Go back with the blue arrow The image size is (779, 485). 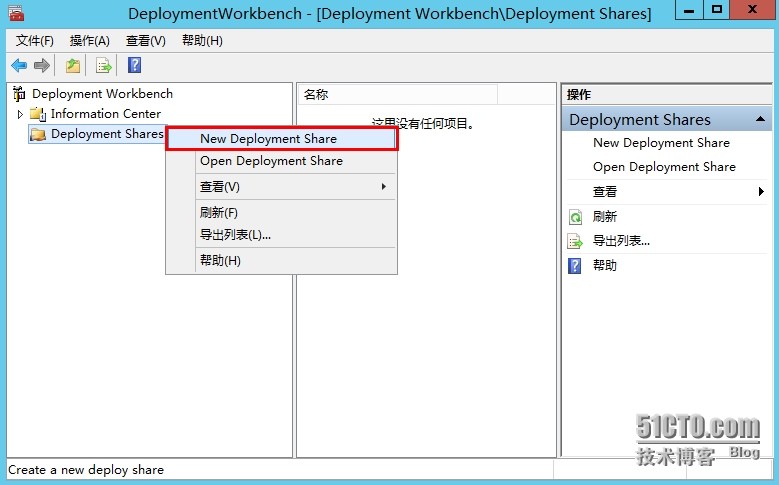coord(19,65)
